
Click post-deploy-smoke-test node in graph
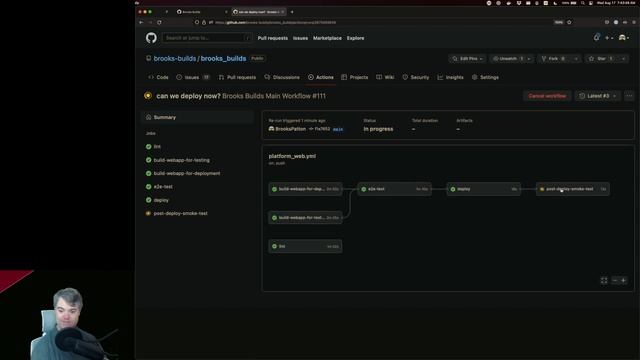(573, 189)
